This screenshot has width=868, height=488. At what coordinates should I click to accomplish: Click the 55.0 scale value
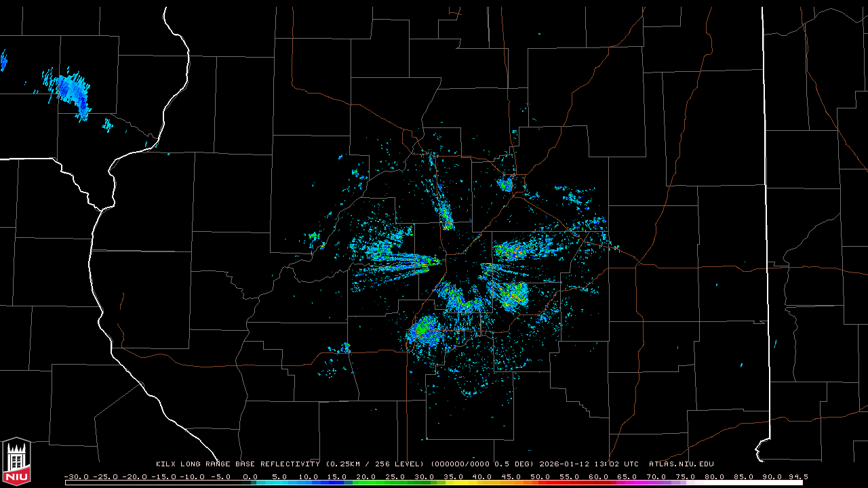tap(568, 476)
